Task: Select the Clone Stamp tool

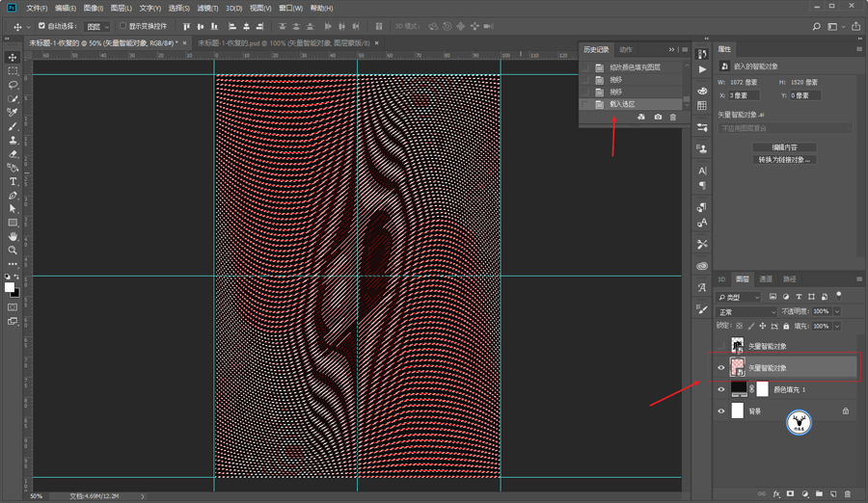Action: [x=13, y=140]
